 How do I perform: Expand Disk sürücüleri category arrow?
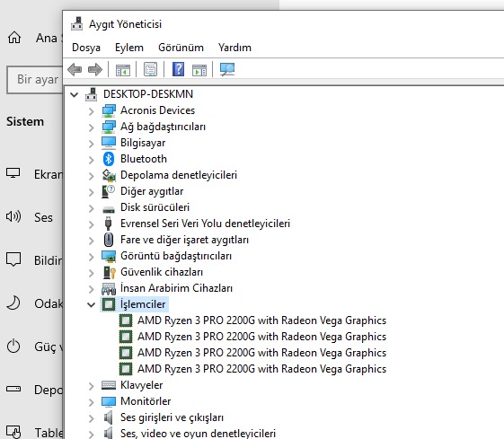pos(92,208)
